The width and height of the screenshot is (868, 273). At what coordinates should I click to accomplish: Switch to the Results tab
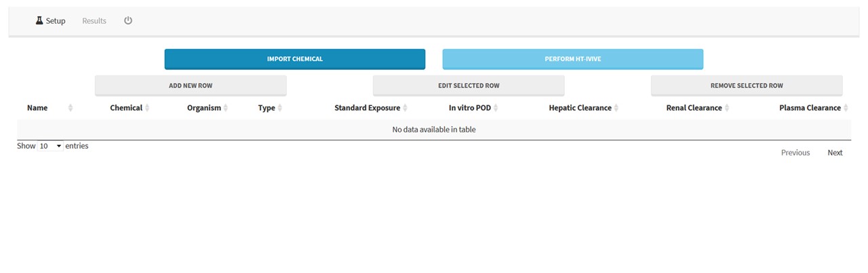94,21
